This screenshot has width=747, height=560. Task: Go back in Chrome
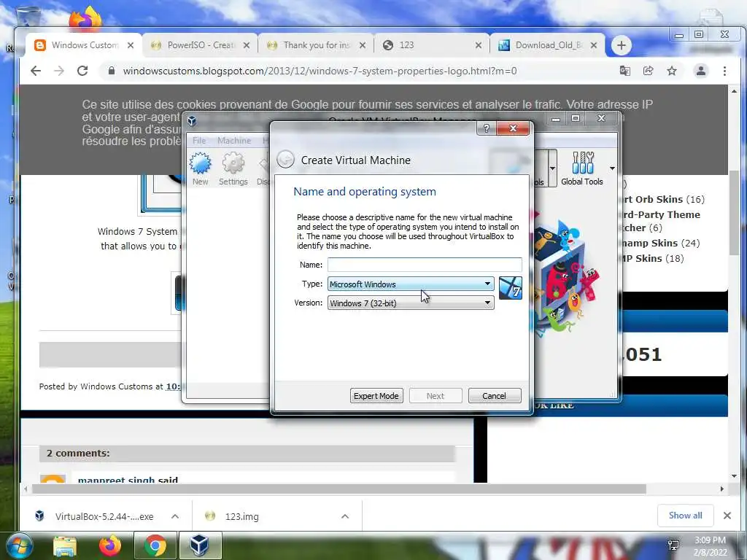pos(36,71)
